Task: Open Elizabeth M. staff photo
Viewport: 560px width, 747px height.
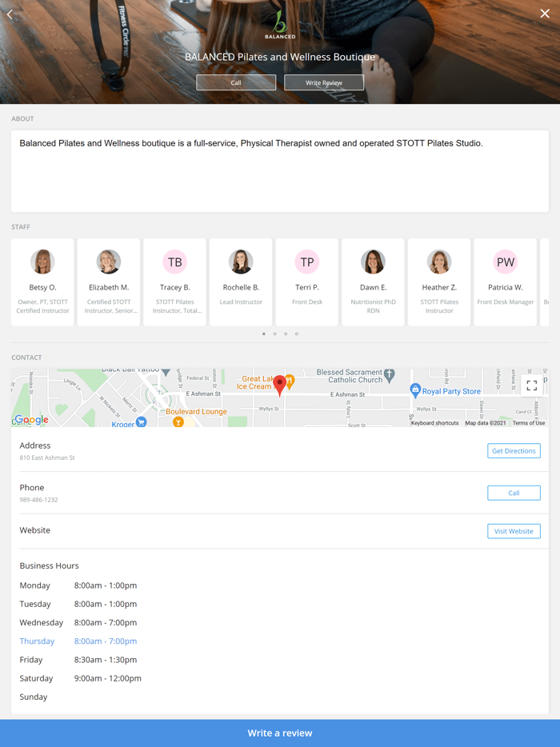Action: click(x=109, y=262)
